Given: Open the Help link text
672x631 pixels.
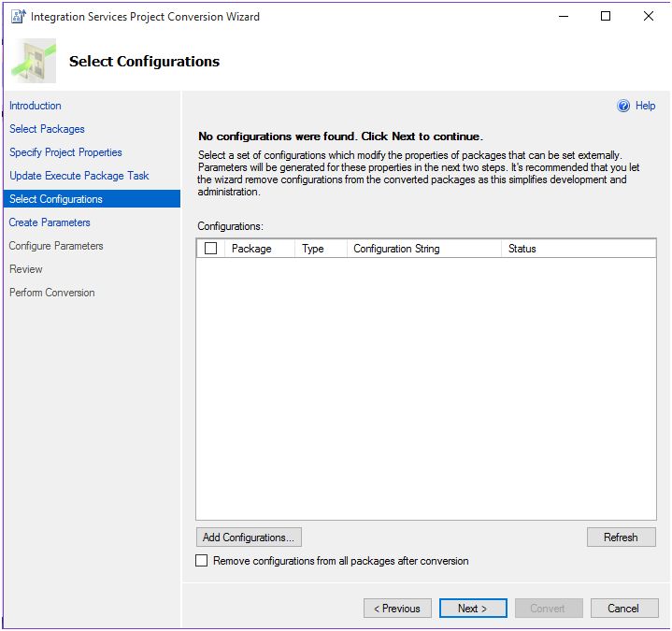Looking at the screenshot, I should point(646,107).
